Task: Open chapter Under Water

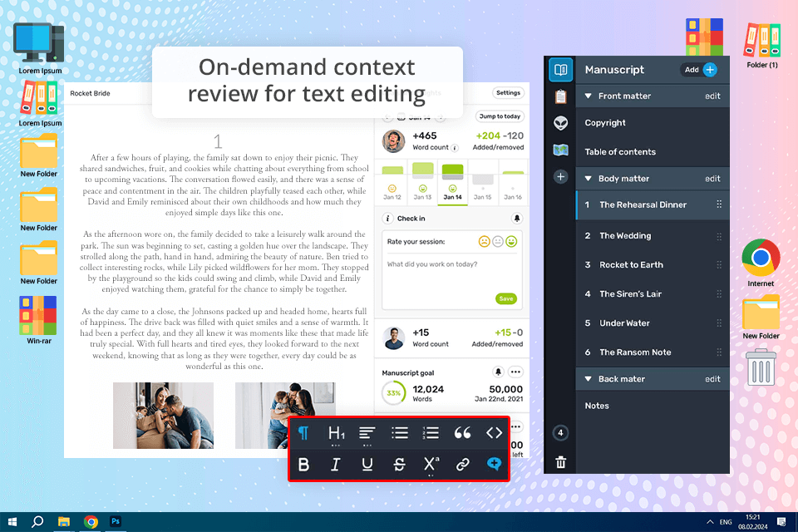Action: click(653, 323)
